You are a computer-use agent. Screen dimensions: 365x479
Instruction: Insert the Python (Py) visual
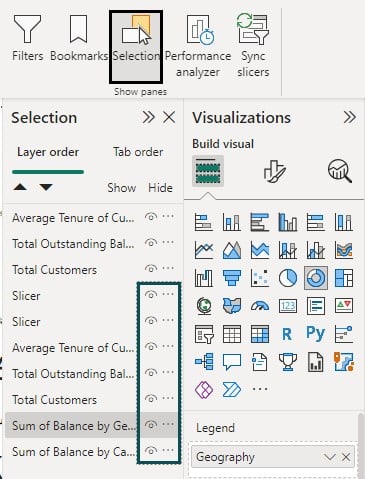coord(316,333)
